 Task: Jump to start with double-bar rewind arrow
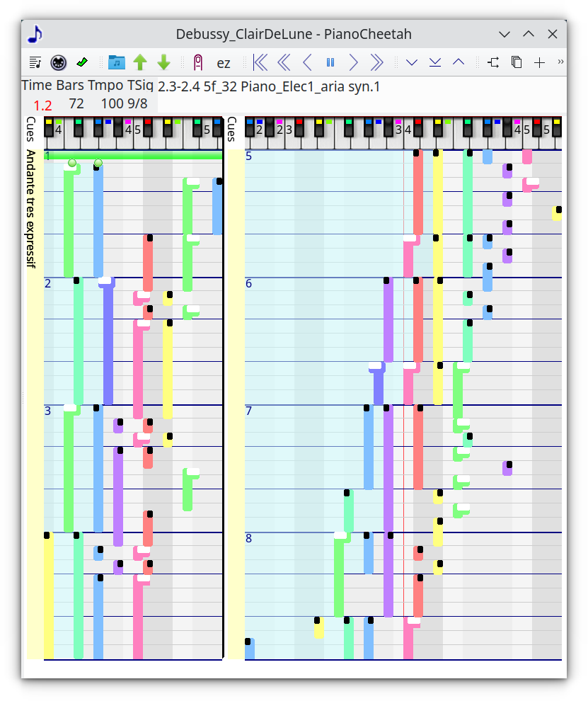tap(260, 62)
